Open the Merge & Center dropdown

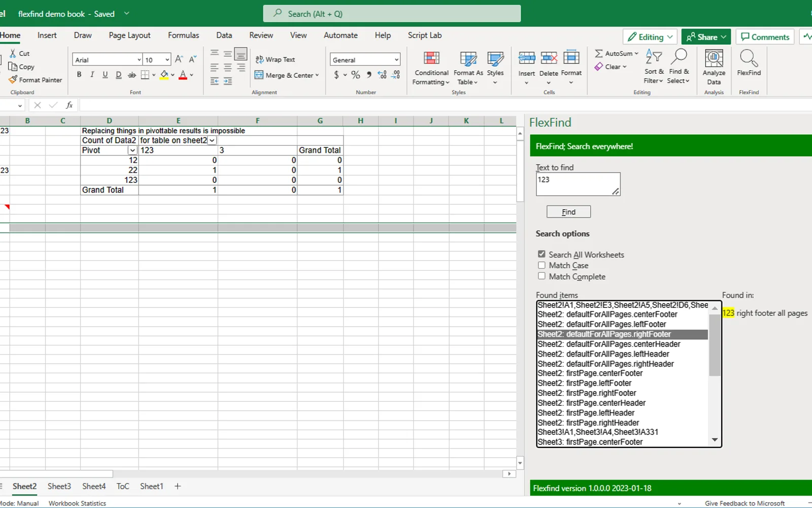click(317, 75)
